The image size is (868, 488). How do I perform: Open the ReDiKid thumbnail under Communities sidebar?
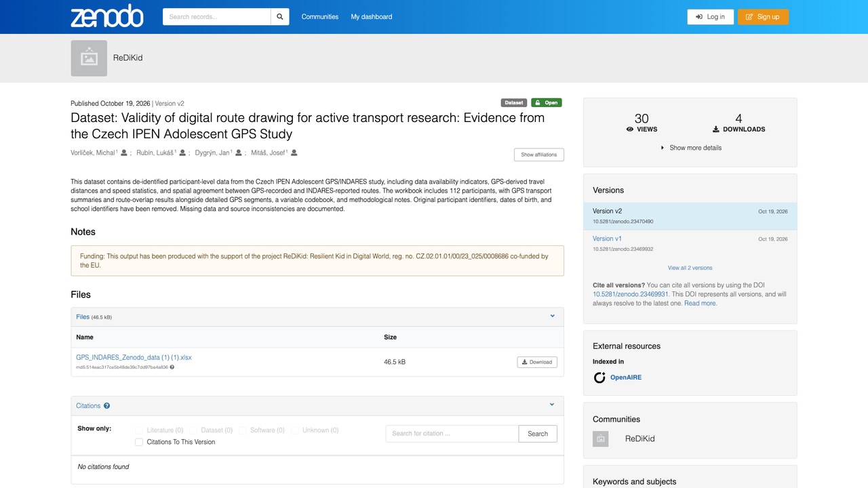[600, 439]
